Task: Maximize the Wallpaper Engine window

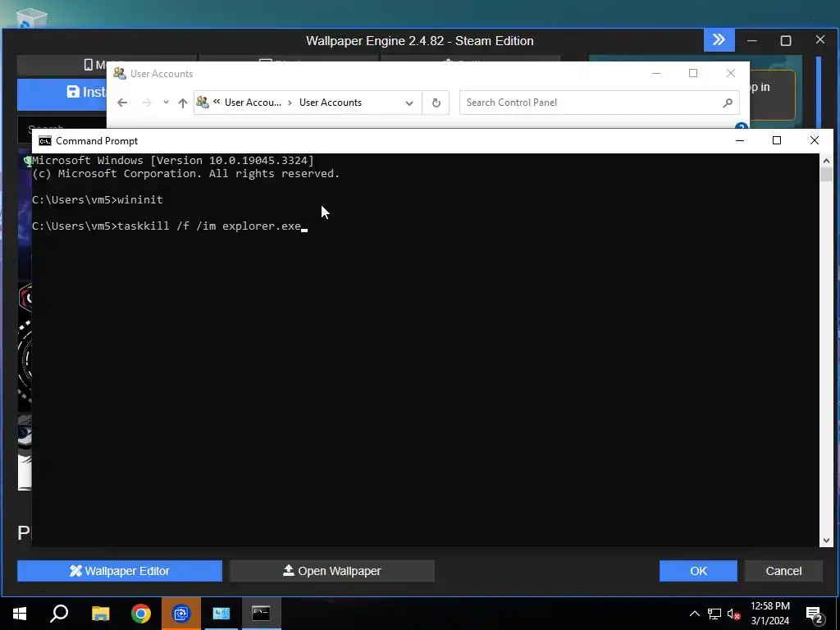Action: tap(785, 41)
